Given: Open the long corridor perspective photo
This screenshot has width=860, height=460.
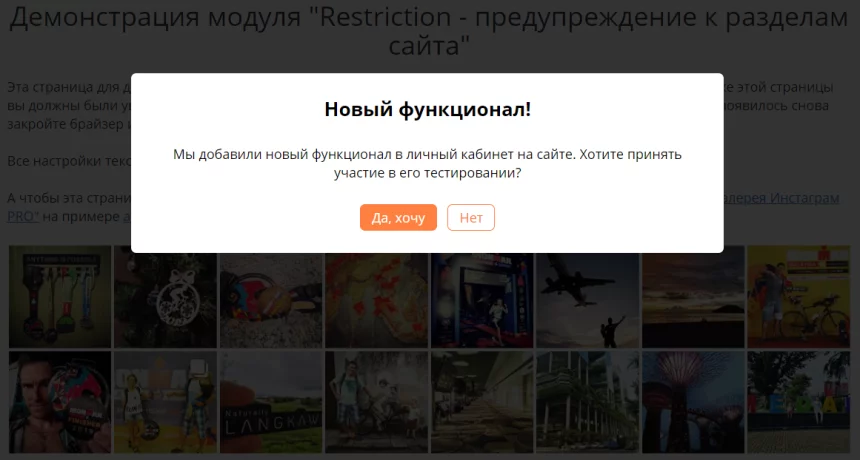Looking at the screenshot, I should [481, 400].
